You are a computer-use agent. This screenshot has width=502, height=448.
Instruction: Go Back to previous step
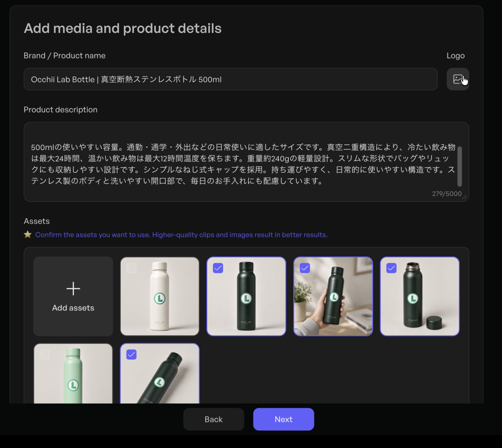(x=213, y=419)
